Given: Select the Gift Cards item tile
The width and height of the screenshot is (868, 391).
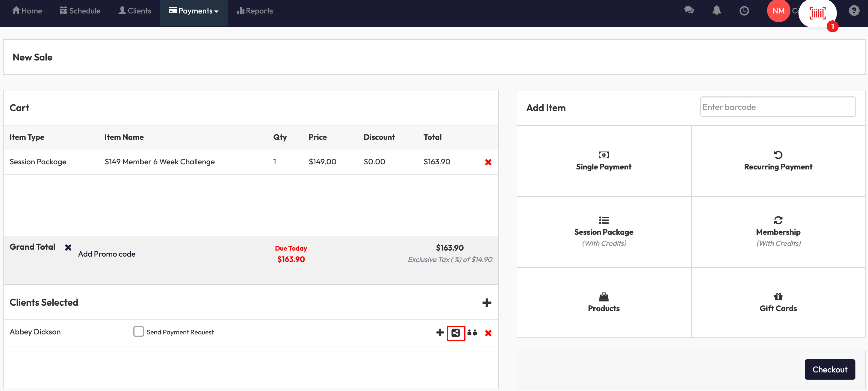Looking at the screenshot, I should coord(778,302).
